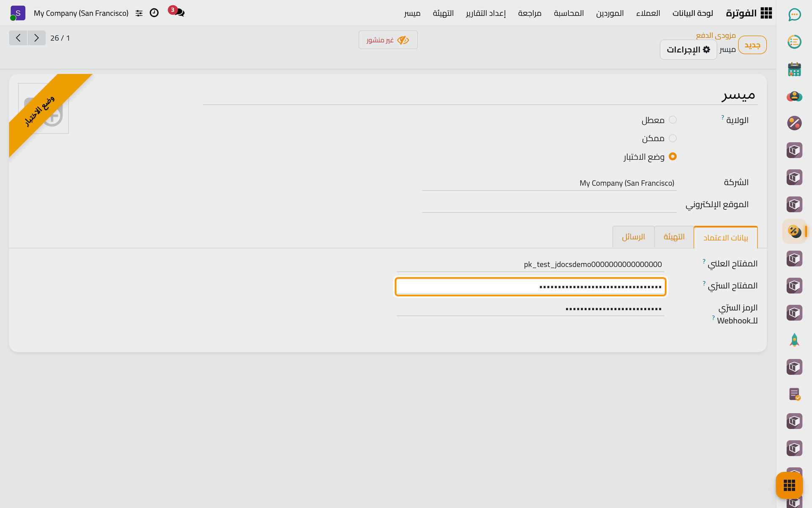The width and height of the screenshot is (812, 508).
Task: Switch to the الرسائل tab
Action: tap(633, 237)
